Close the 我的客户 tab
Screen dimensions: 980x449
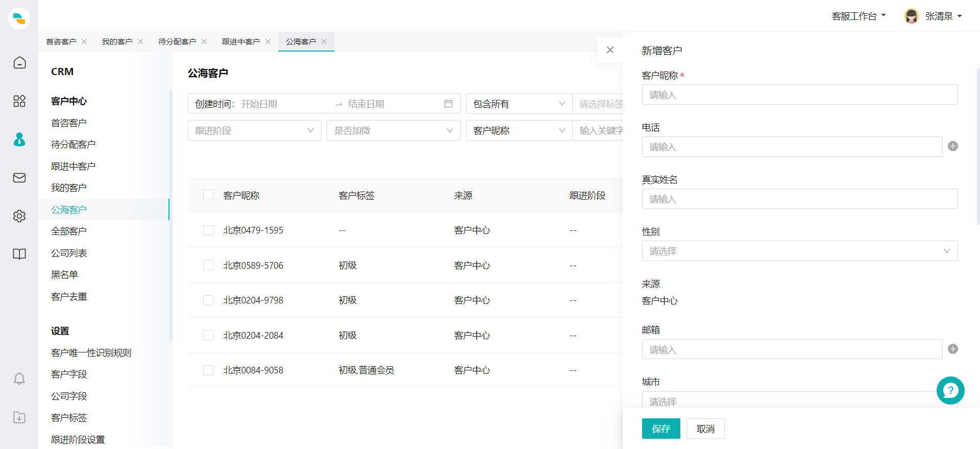(140, 41)
